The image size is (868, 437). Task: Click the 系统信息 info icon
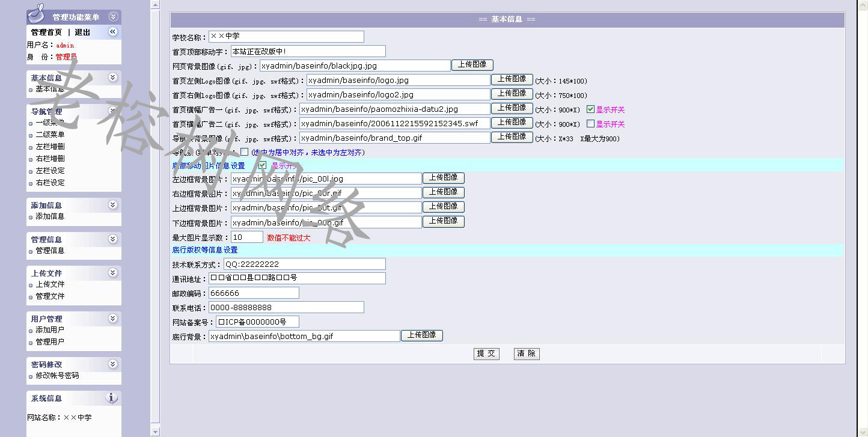(112, 398)
